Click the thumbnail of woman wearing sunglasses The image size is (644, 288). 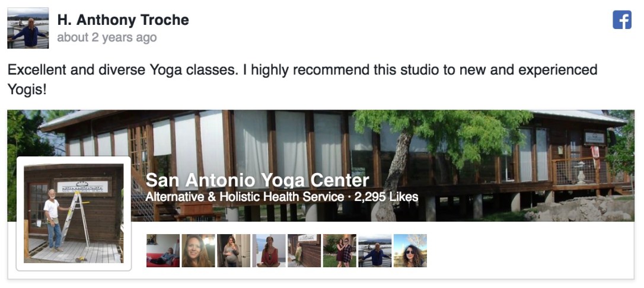pyautogui.click(x=410, y=251)
